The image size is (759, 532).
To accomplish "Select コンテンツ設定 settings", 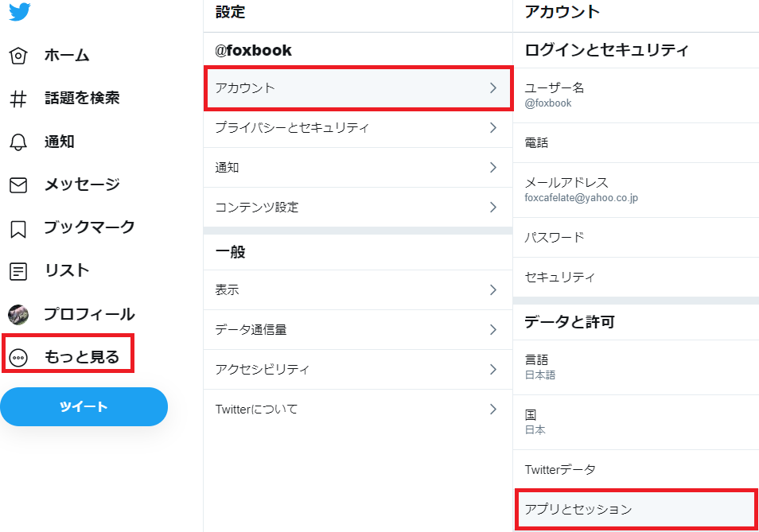I will click(x=358, y=207).
